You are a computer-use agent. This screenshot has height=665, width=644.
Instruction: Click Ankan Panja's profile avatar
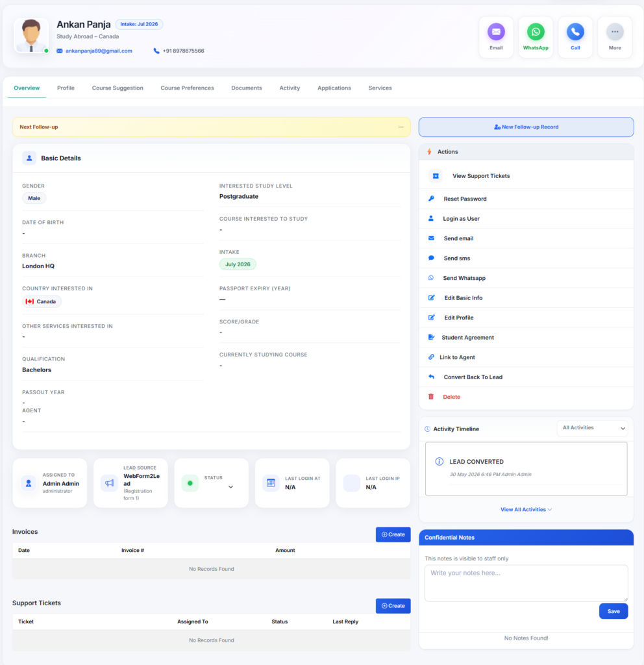coord(31,36)
